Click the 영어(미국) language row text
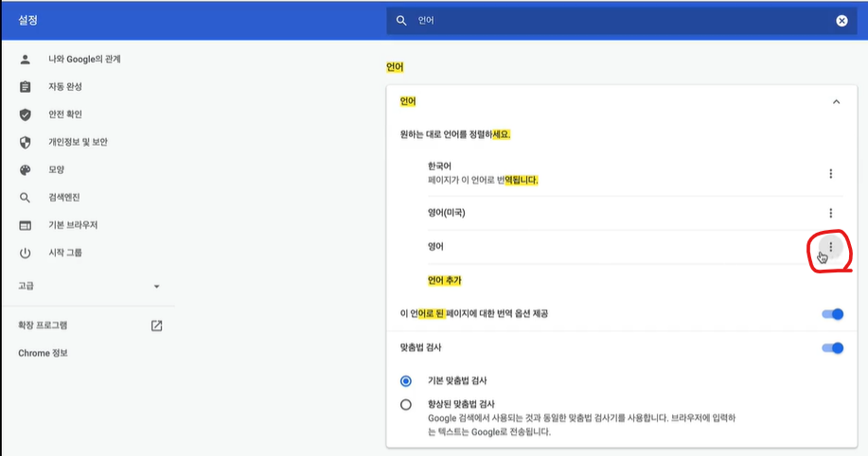Screen dimensions: 868x456 coord(446,213)
